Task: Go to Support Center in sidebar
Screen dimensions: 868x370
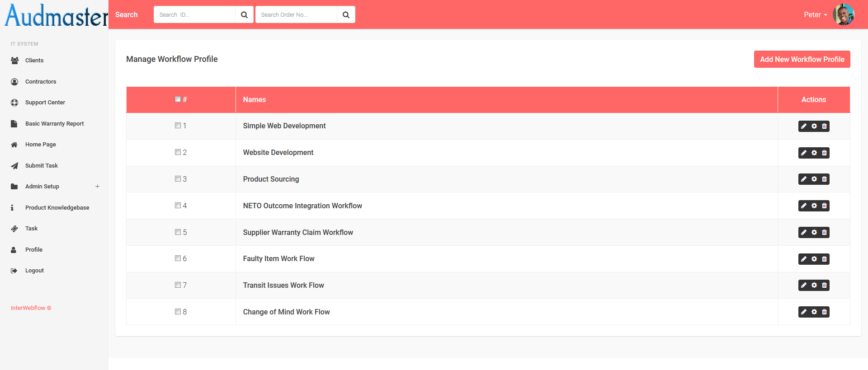Action: (x=45, y=103)
